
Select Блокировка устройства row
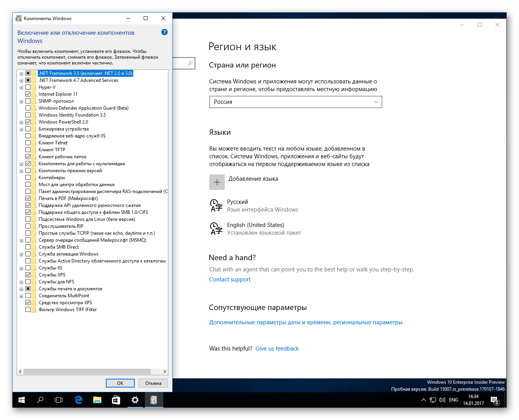[64, 129]
